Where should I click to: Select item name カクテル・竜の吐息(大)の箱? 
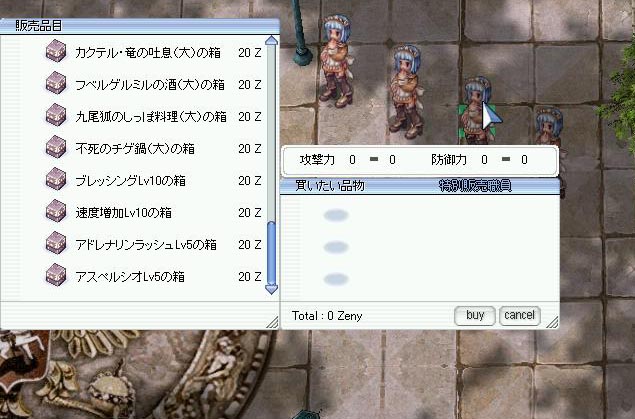[x=148, y=53]
